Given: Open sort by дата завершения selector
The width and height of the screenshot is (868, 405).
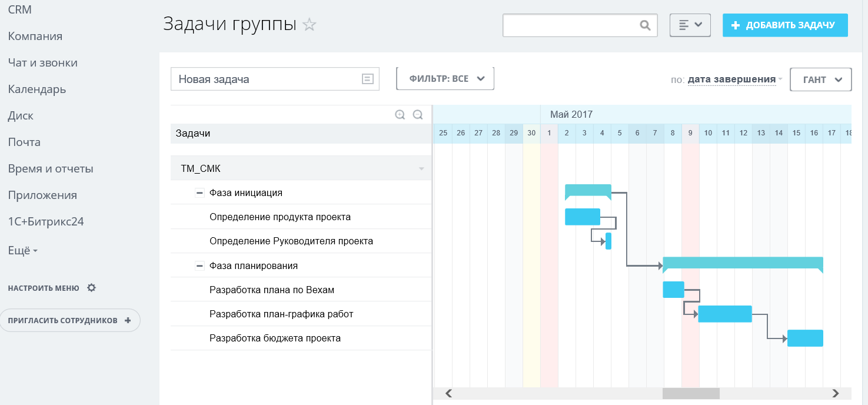Looking at the screenshot, I should pos(731,79).
